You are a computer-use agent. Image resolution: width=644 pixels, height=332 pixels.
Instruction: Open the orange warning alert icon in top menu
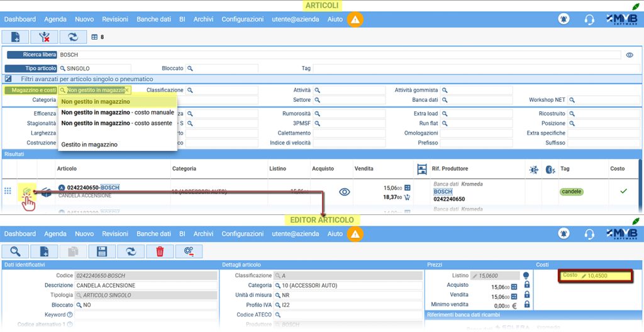coord(355,19)
